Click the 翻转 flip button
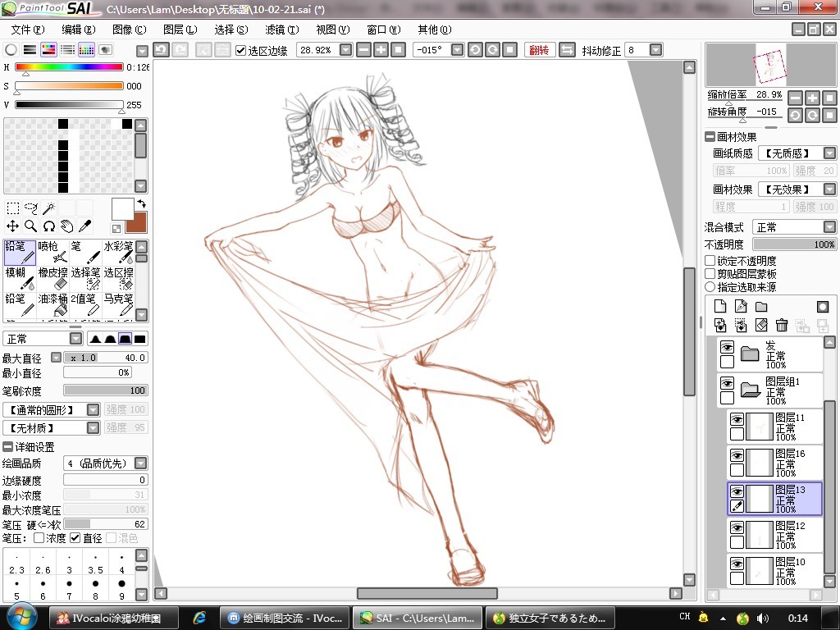The height and width of the screenshot is (630, 840). pos(539,50)
